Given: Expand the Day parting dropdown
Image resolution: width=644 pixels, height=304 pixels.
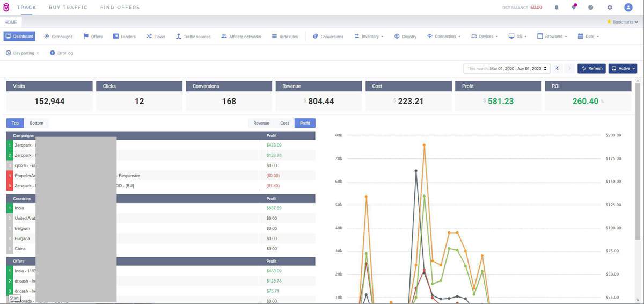Looking at the screenshot, I should point(23,53).
